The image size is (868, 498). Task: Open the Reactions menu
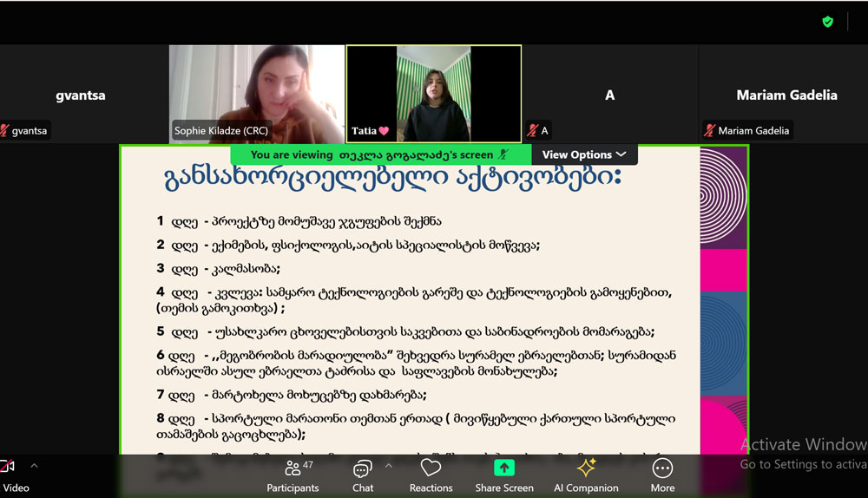point(431,475)
